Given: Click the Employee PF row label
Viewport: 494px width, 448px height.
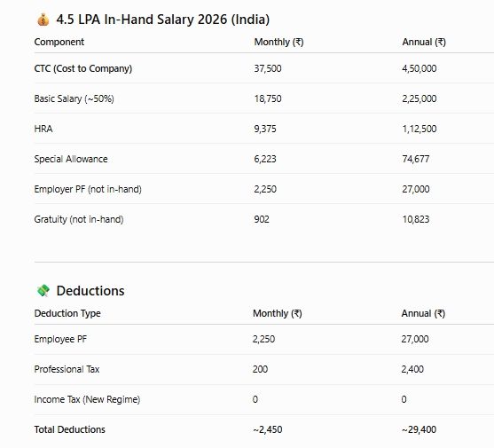Looking at the screenshot, I should point(60,339).
